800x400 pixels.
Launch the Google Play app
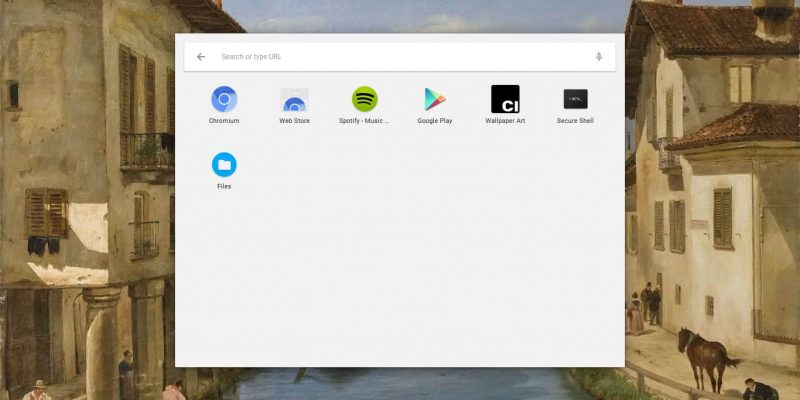click(x=435, y=99)
